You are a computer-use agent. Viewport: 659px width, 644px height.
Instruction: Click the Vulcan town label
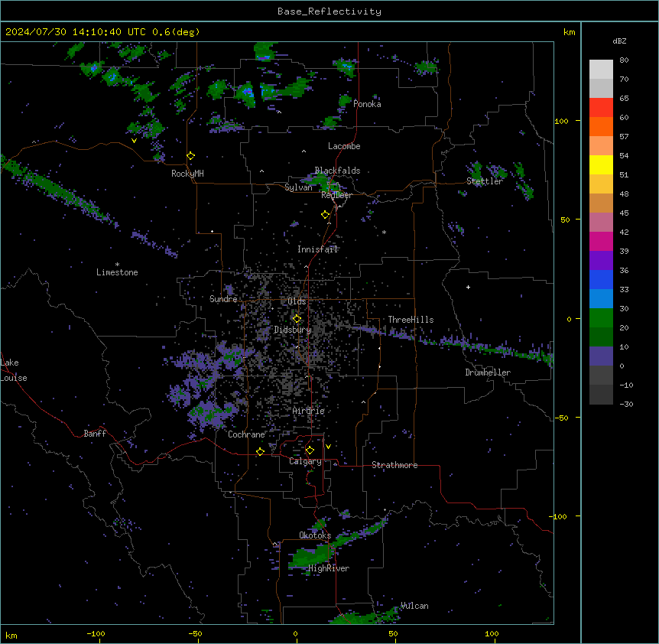(x=415, y=606)
